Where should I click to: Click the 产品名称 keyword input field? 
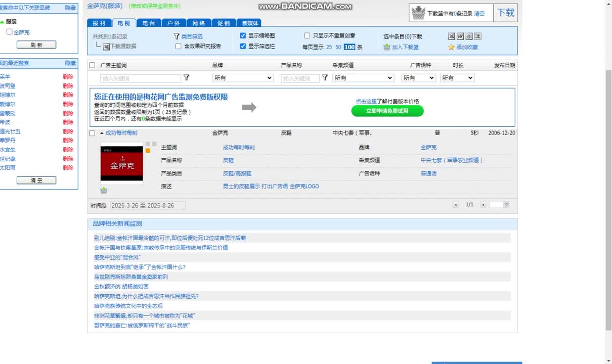tap(300, 78)
